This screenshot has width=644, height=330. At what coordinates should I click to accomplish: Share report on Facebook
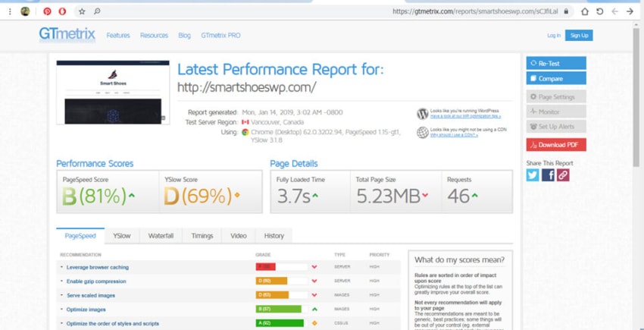(x=548, y=175)
